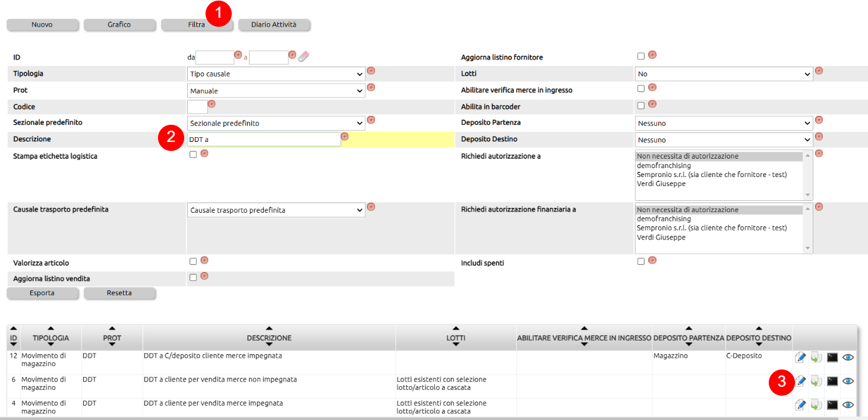The height and width of the screenshot is (420, 868).
Task: Edit the row with ID 12
Action: coord(800,357)
